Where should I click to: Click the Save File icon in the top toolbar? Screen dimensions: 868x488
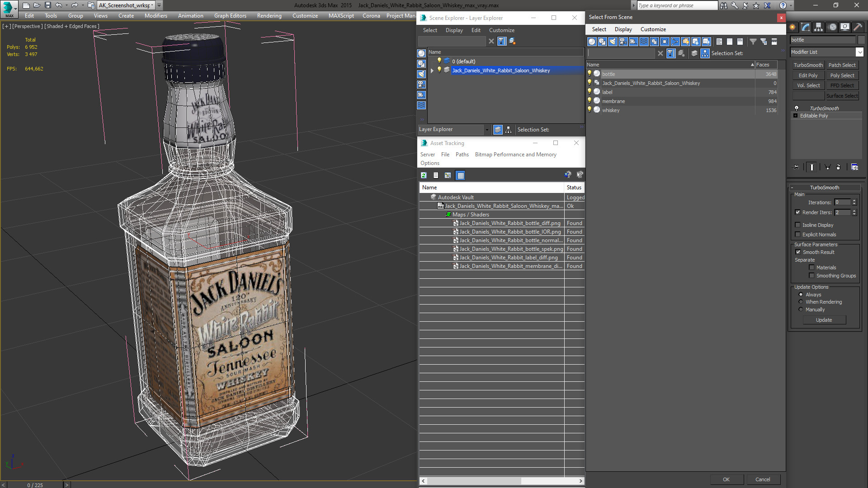point(48,5)
